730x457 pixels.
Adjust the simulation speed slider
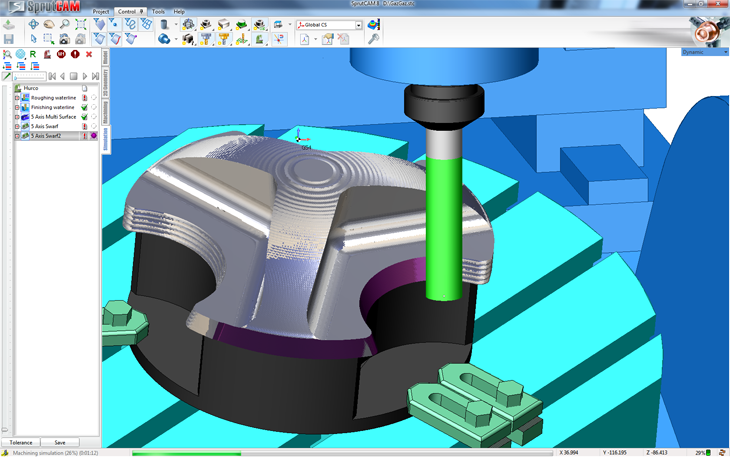pyautogui.click(x=29, y=76)
